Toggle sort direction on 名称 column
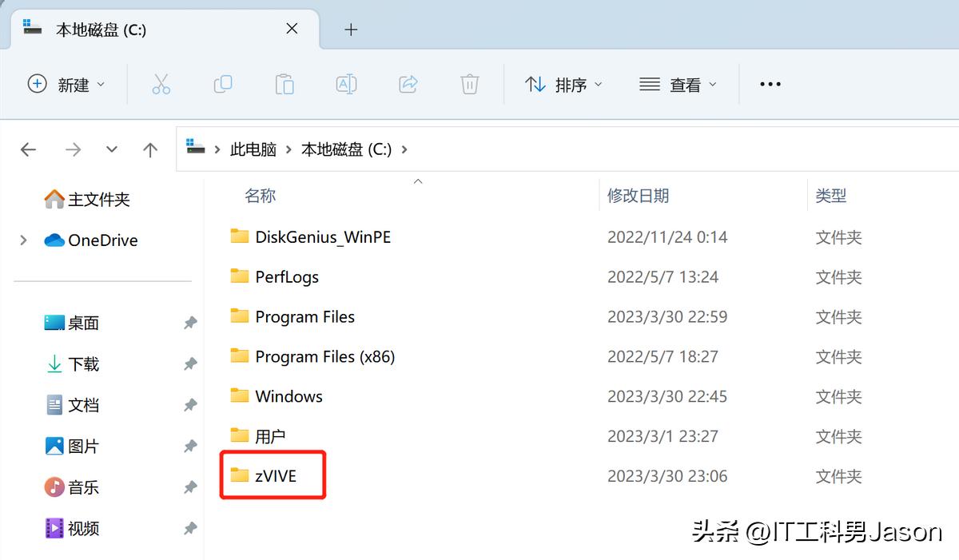The image size is (959, 560). 260,195
